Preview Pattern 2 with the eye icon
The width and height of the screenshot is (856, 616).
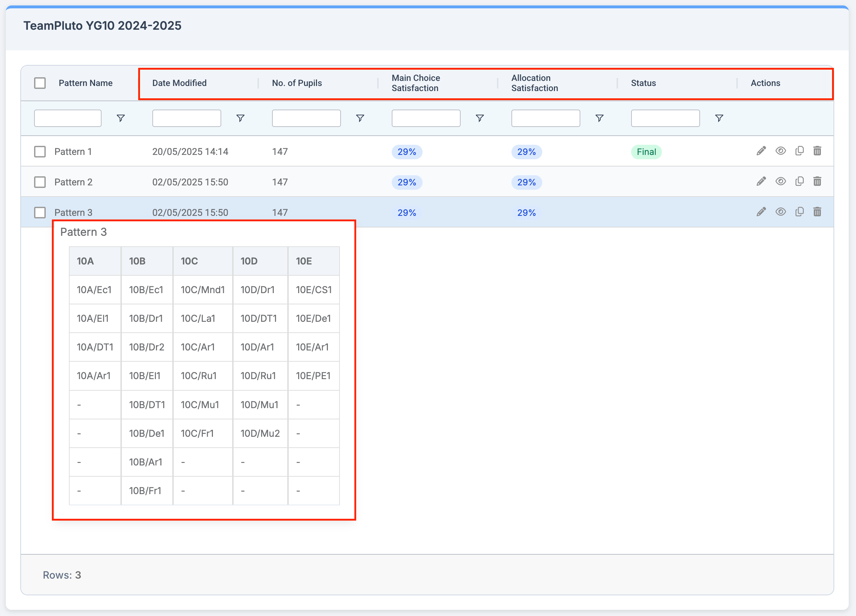(781, 181)
